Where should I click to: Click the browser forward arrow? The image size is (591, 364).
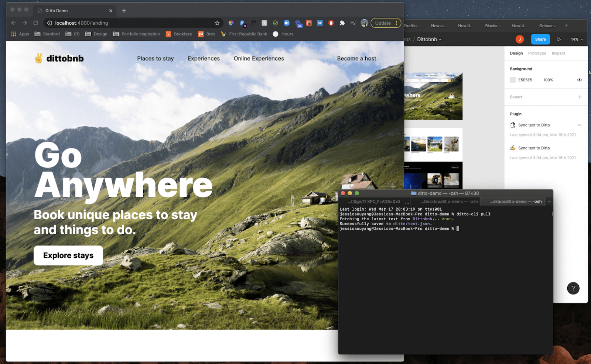[25, 23]
